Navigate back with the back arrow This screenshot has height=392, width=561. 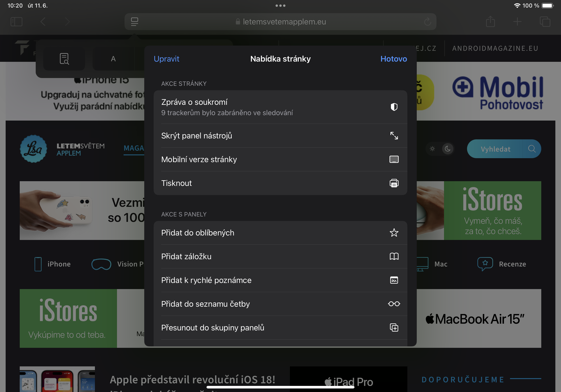(x=43, y=22)
